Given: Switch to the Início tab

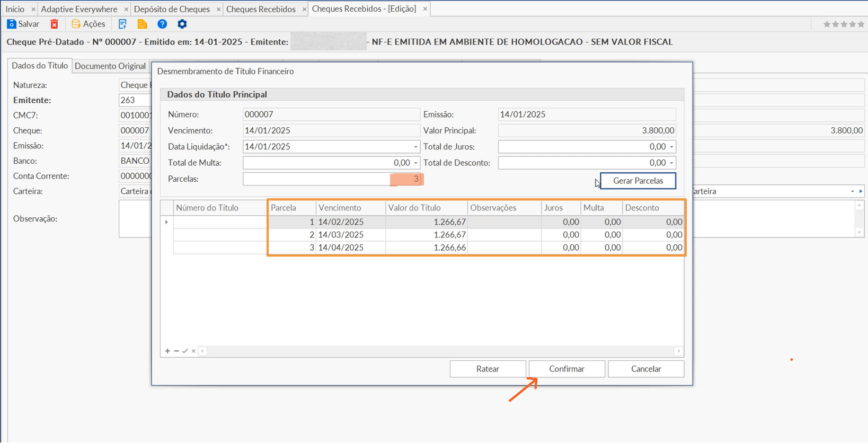Looking at the screenshot, I should pyautogui.click(x=15, y=9).
